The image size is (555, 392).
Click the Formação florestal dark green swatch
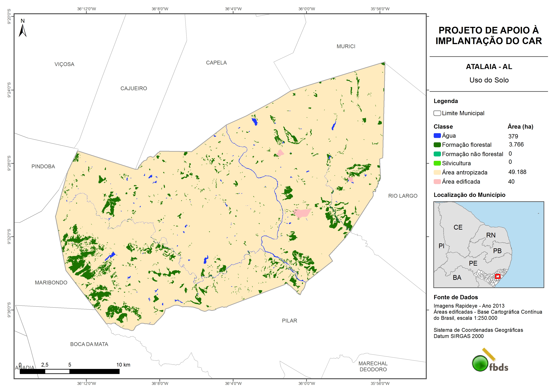[437, 145]
